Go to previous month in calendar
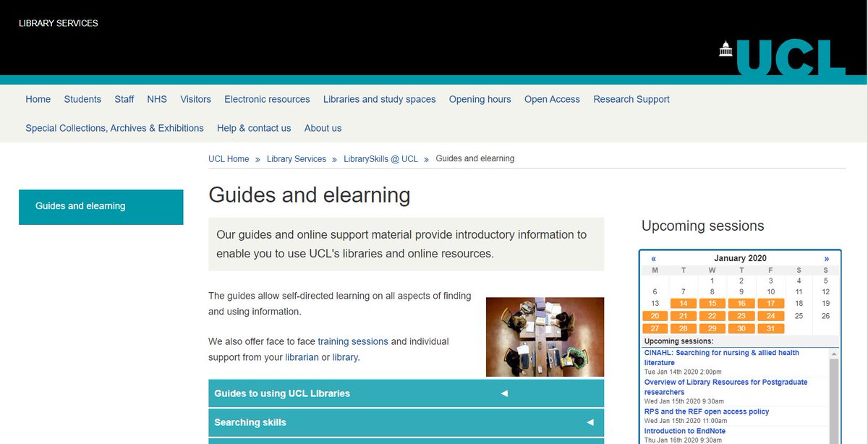This screenshot has width=868, height=444. pyautogui.click(x=654, y=258)
